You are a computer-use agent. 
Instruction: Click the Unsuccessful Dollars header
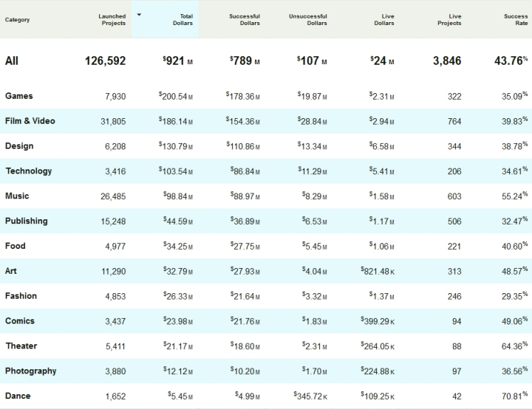tap(307, 20)
